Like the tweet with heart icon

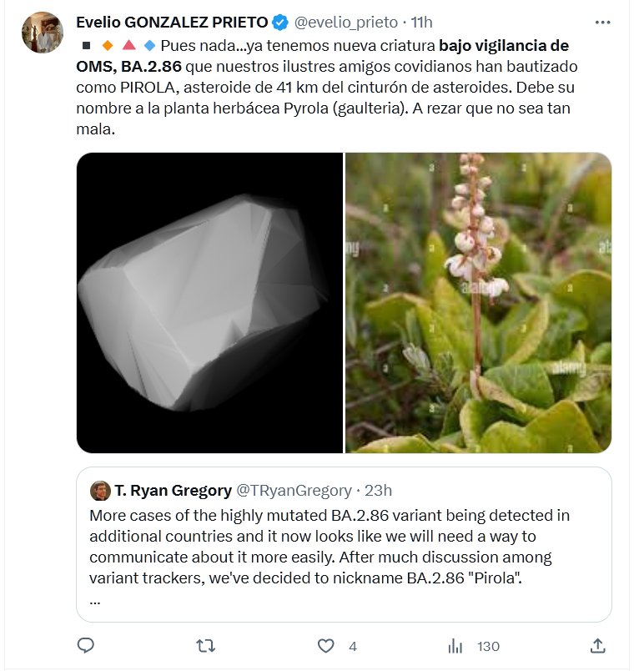pos(326,645)
